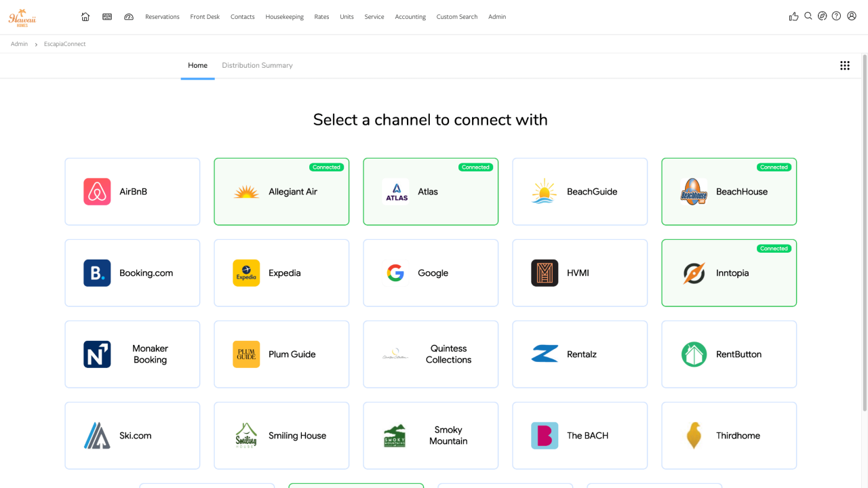Click the BeachHouse logo icon
Viewport: 868px width, 488px height.
point(694,192)
